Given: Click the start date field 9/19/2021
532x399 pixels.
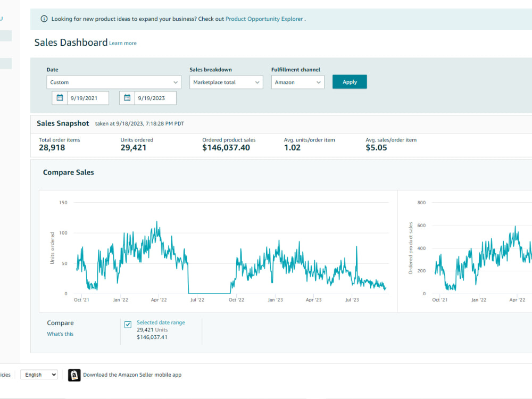Looking at the screenshot, I should pos(88,98).
